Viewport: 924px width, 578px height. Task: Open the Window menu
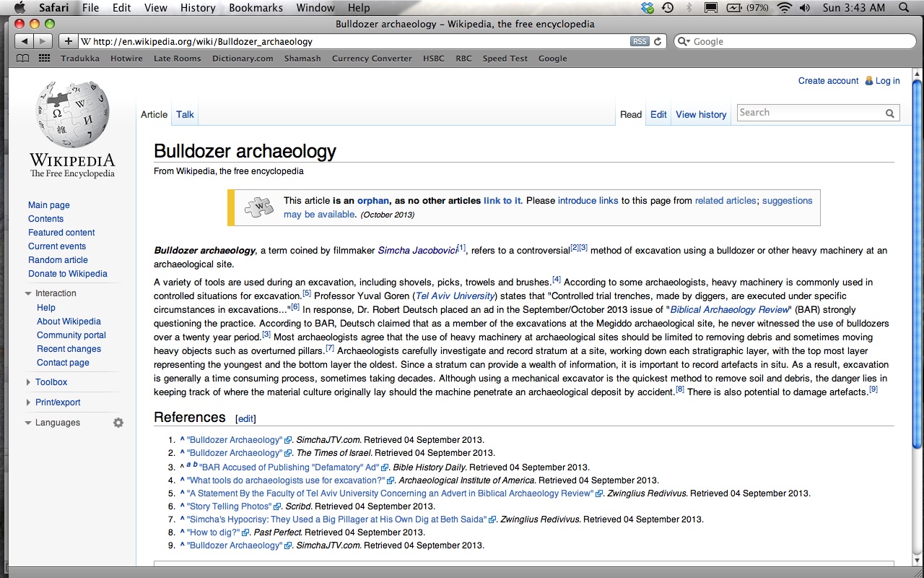click(316, 8)
